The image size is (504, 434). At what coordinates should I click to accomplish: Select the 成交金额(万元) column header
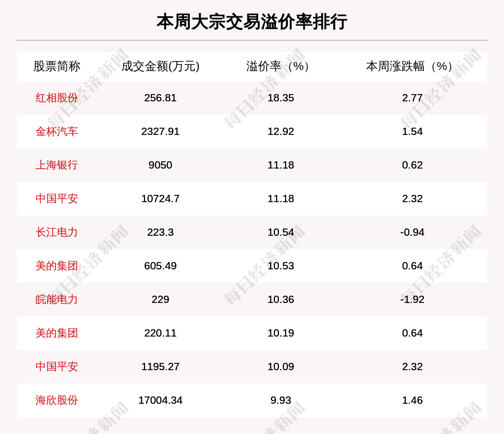[x=160, y=66]
